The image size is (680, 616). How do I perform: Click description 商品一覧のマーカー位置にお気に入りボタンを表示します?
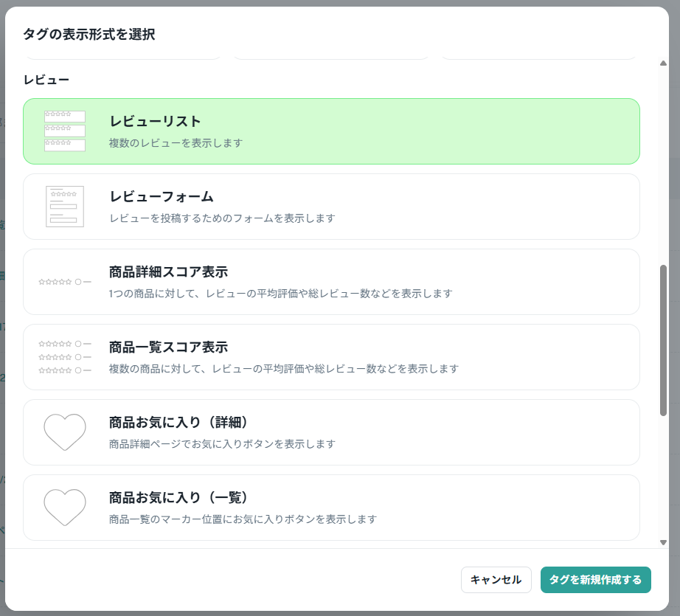click(x=243, y=519)
